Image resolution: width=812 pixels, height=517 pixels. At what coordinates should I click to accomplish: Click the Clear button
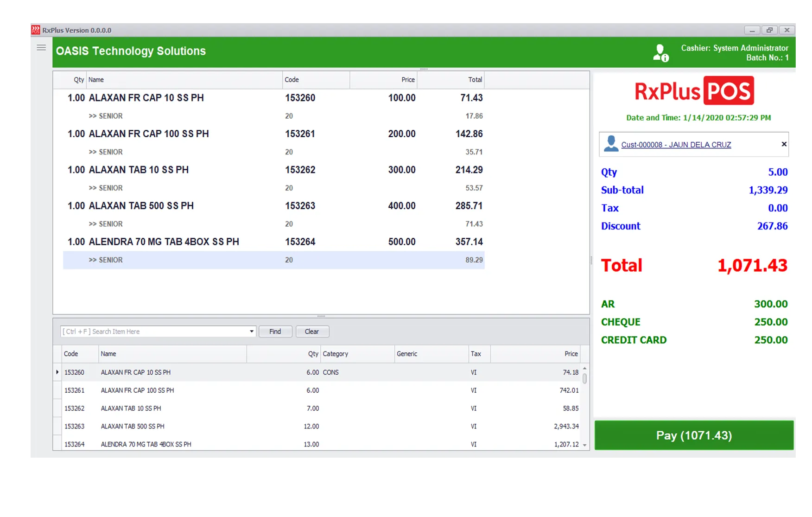pos(312,332)
